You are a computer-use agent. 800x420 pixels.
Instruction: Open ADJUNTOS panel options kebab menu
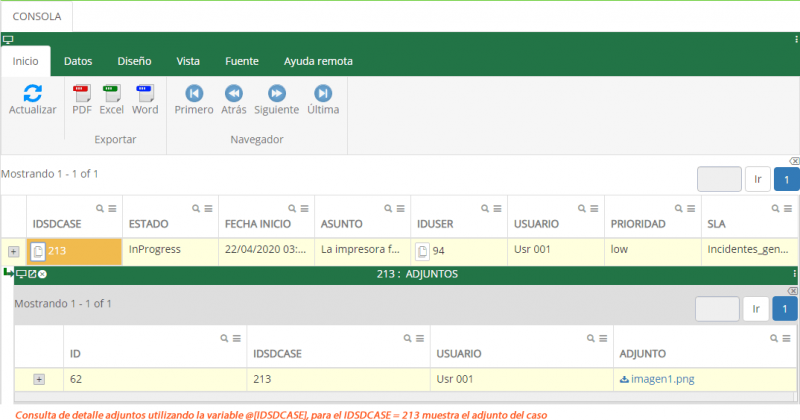point(794,274)
